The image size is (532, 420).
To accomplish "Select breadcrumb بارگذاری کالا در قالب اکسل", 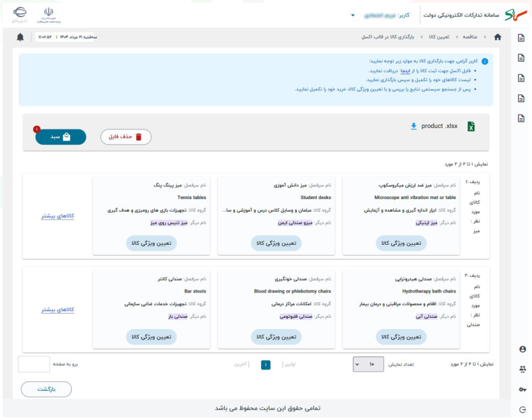I will coord(387,37).
